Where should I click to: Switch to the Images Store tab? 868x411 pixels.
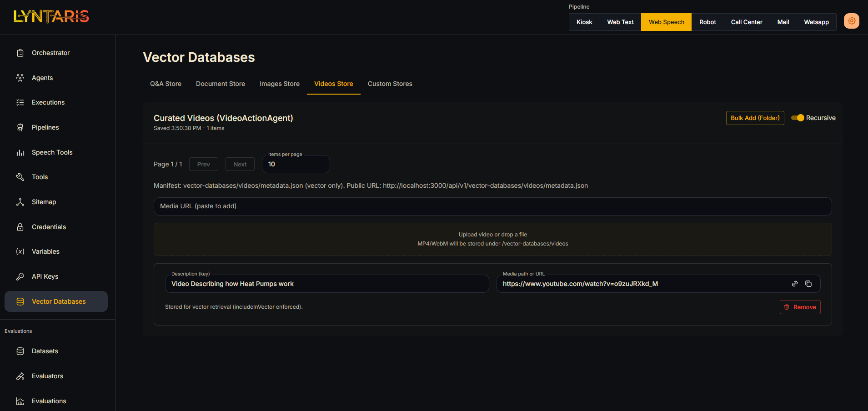coord(279,84)
